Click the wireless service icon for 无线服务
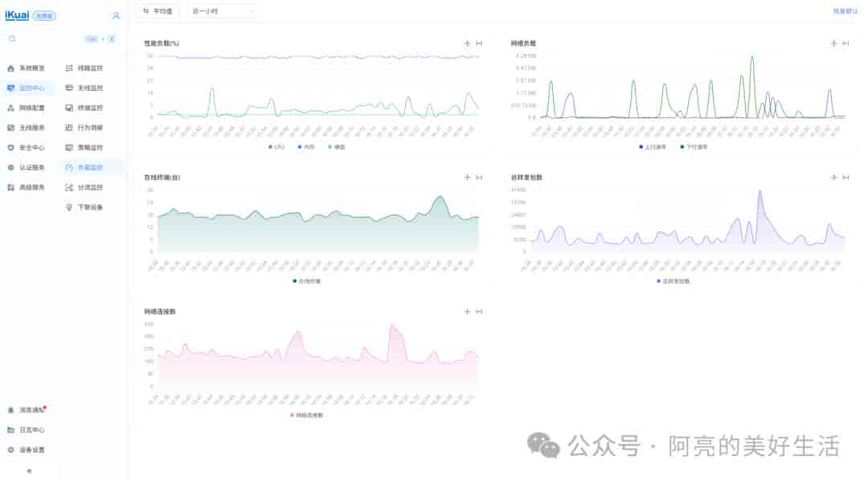The image size is (868, 481). tap(10, 128)
